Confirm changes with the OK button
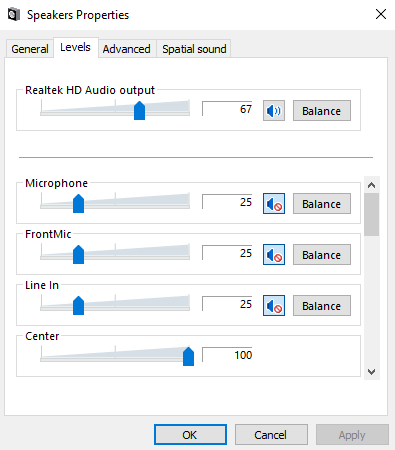Screen dimensions: 395x450 pyautogui.click(x=190, y=435)
